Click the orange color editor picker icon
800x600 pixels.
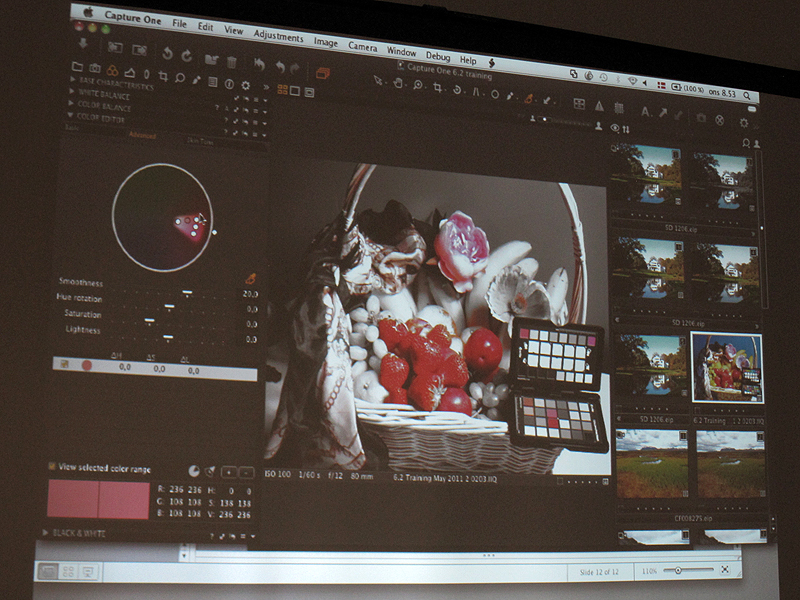pyautogui.click(x=251, y=279)
